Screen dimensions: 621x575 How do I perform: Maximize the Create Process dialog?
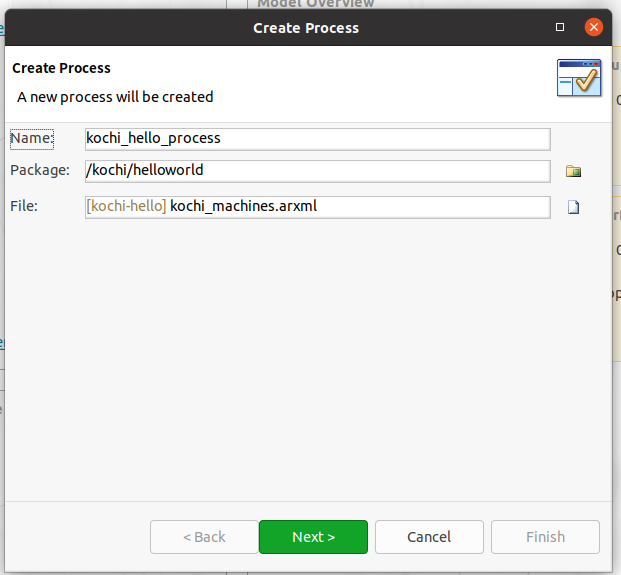click(560, 27)
